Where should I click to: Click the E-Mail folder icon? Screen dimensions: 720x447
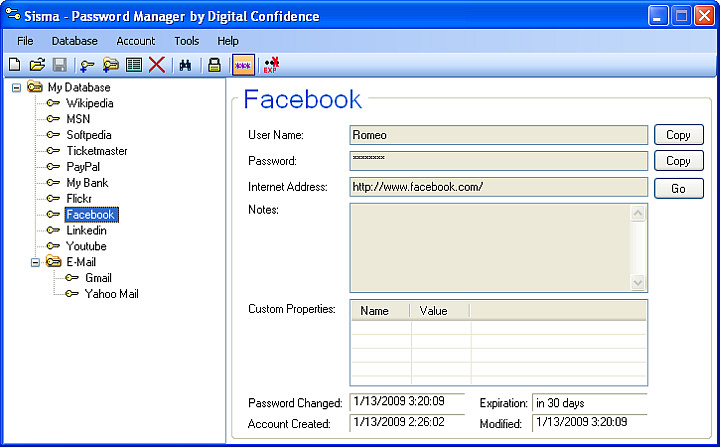click(53, 261)
